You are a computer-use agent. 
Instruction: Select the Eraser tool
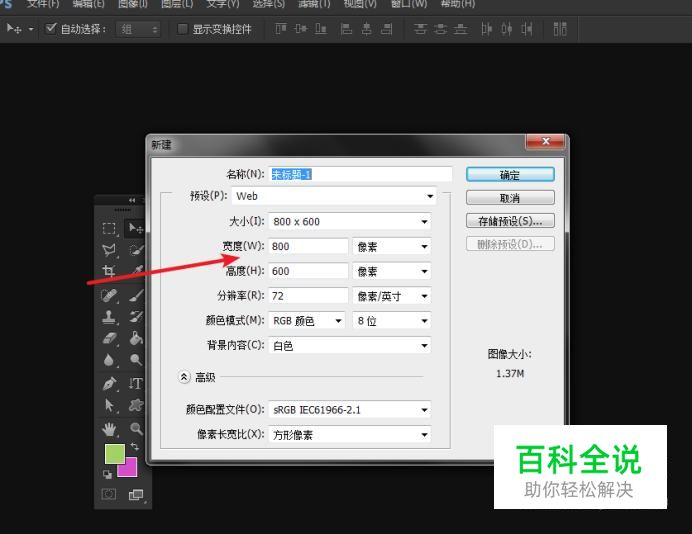pyautogui.click(x=109, y=338)
